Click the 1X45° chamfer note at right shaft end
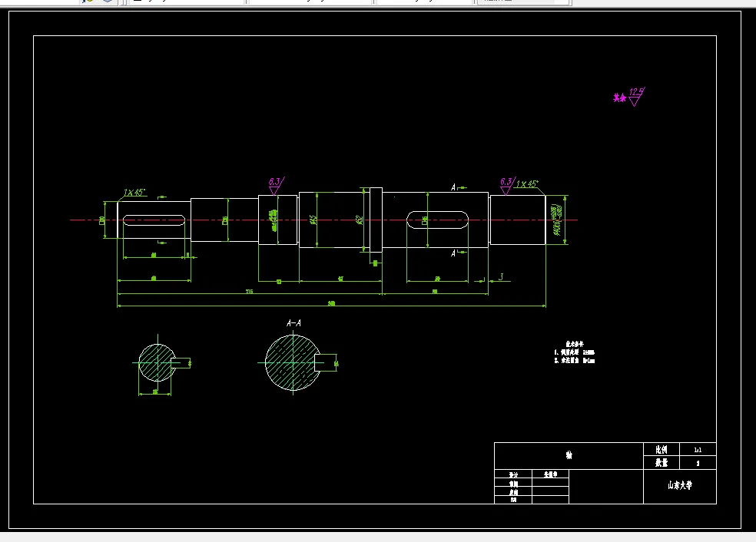Image resolution: width=756 pixels, height=542 pixels. tap(527, 184)
